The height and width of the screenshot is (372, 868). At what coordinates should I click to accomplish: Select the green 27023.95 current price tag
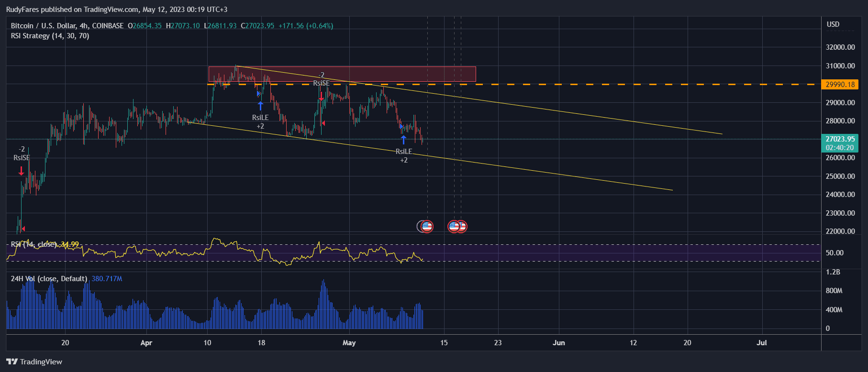pos(840,139)
